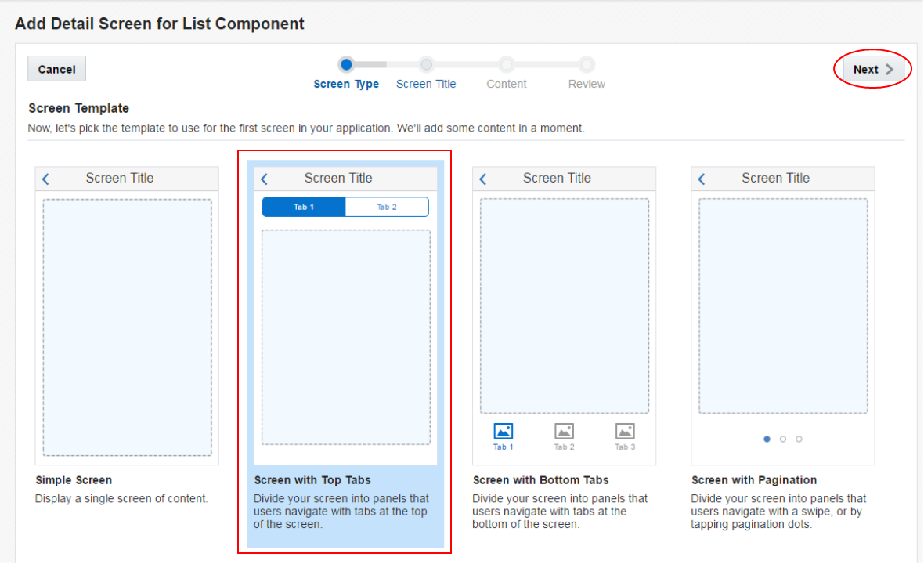Click the Content wizard step label
The image size is (924, 564).
[506, 84]
